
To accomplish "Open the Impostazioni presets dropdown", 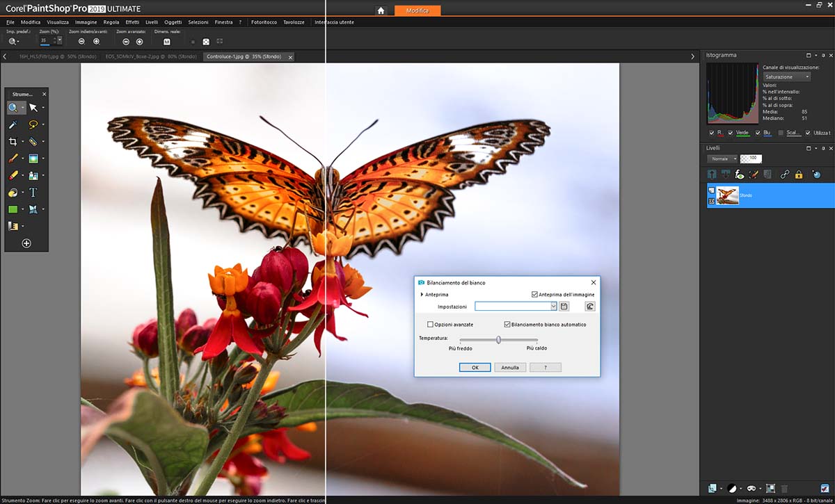I will tap(553, 306).
